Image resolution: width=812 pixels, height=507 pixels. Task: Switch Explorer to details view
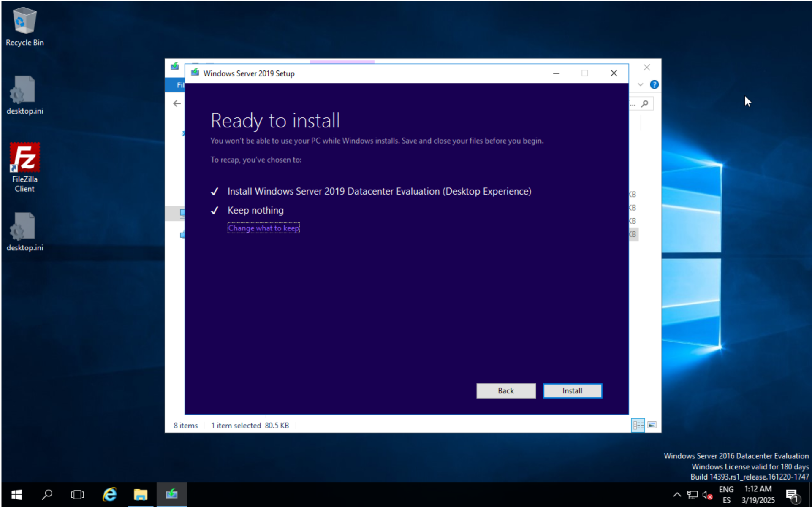(x=638, y=425)
